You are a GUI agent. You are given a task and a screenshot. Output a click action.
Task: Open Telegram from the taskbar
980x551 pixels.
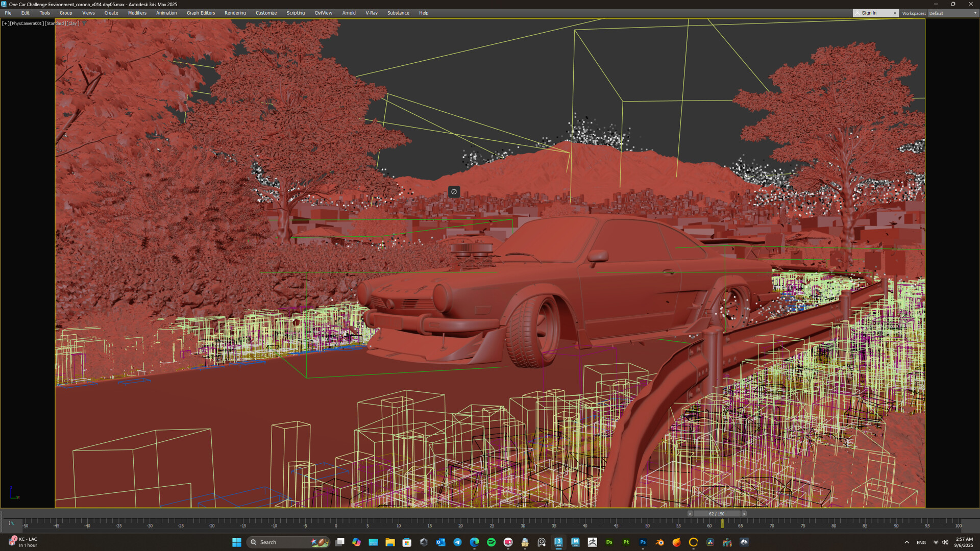pyautogui.click(x=457, y=542)
